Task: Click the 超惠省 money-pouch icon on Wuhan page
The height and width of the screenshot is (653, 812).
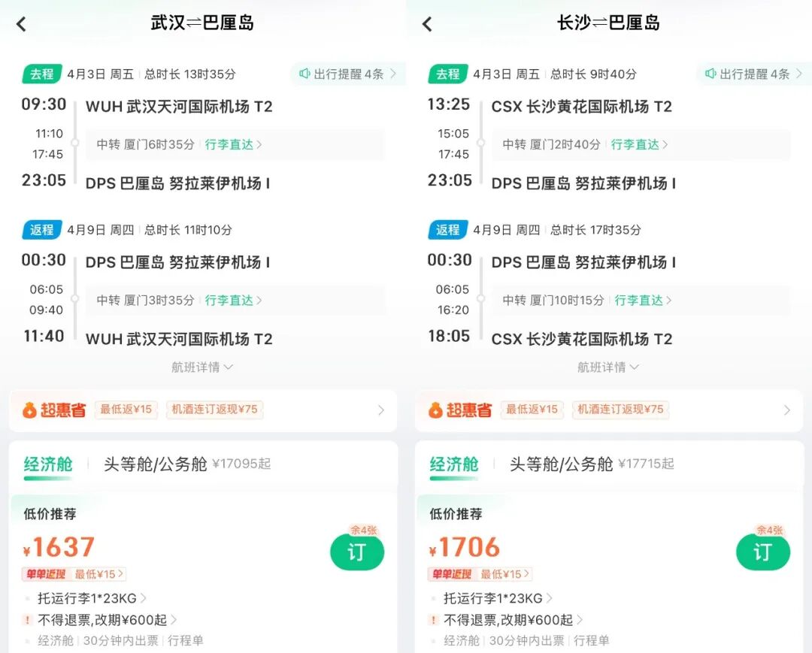Action: click(31, 410)
